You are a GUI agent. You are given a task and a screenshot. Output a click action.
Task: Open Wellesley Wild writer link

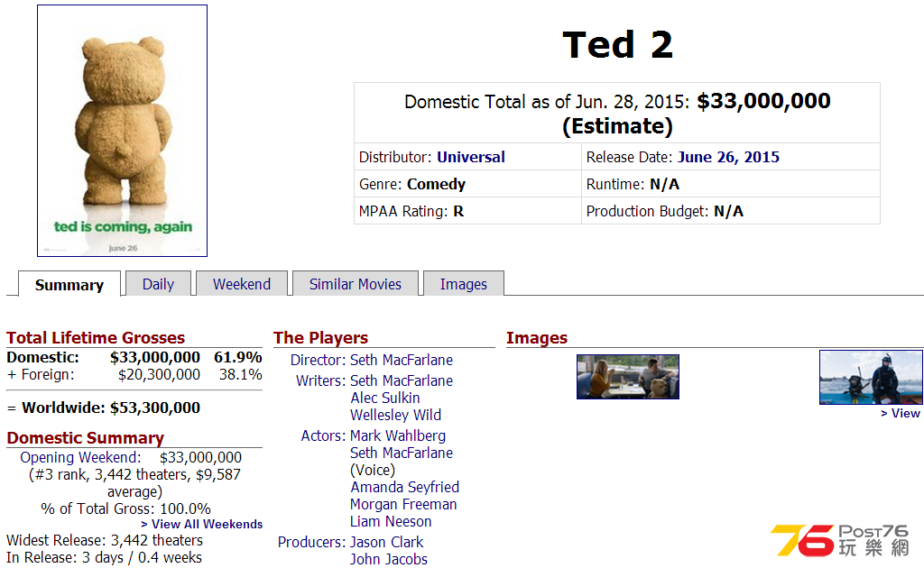point(396,415)
